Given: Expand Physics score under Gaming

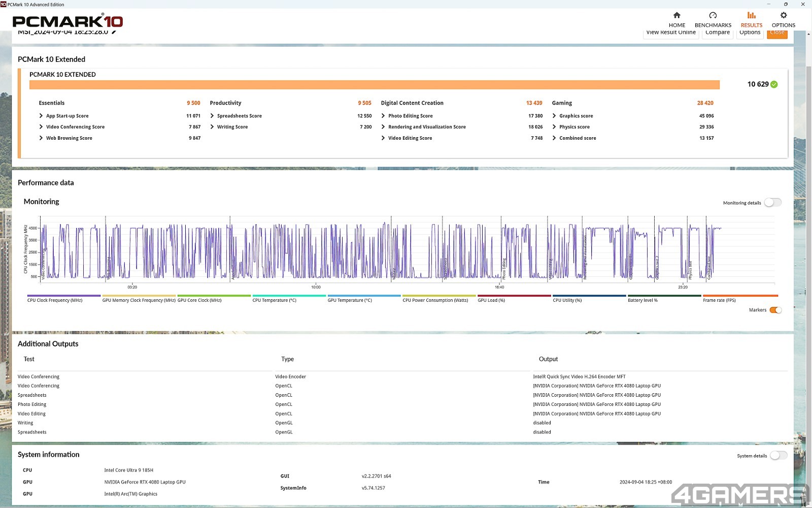Looking at the screenshot, I should click(x=554, y=127).
